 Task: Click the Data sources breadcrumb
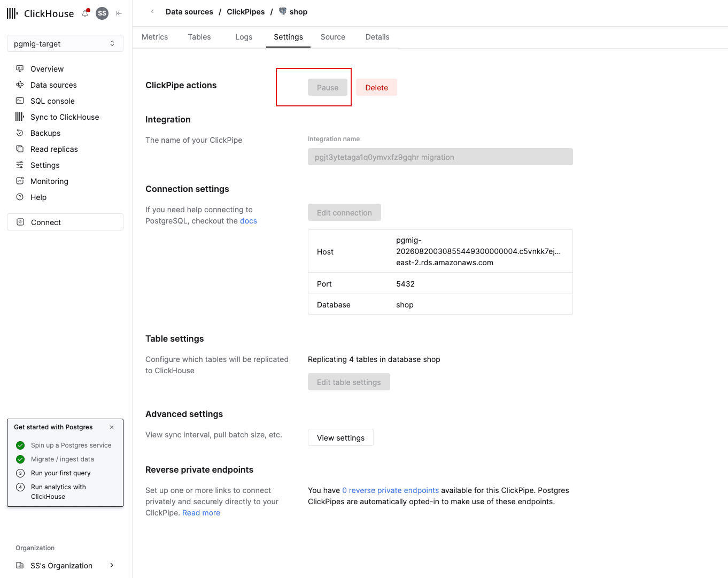click(189, 12)
